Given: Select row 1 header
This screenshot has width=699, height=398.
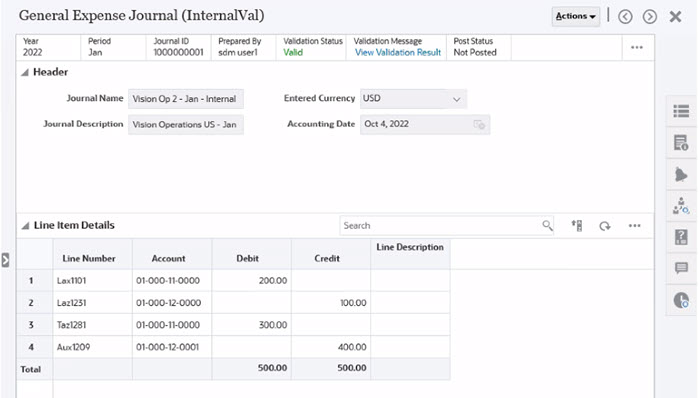Looking at the screenshot, I should [35, 280].
